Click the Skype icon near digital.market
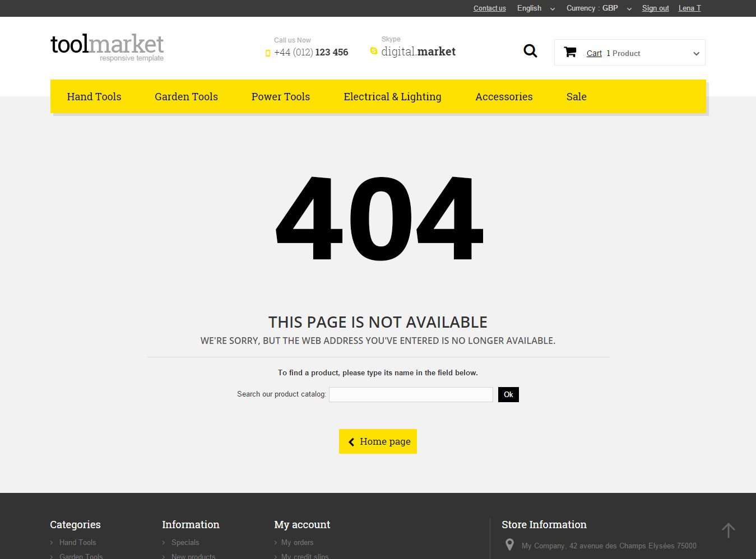 374,51
